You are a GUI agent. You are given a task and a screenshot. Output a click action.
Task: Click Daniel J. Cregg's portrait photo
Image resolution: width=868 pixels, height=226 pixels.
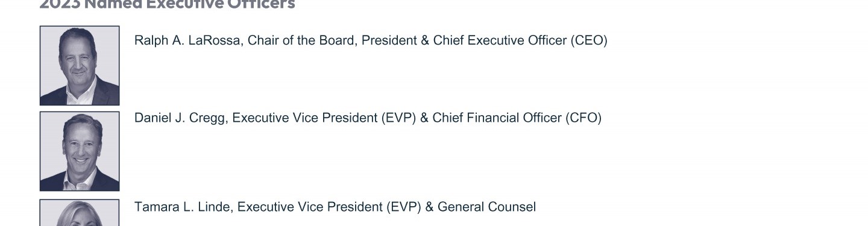click(x=80, y=151)
